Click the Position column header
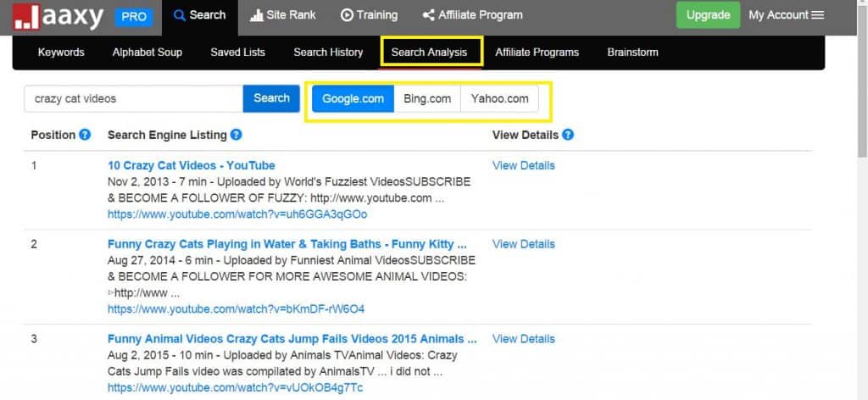868x400 pixels. pos(53,135)
